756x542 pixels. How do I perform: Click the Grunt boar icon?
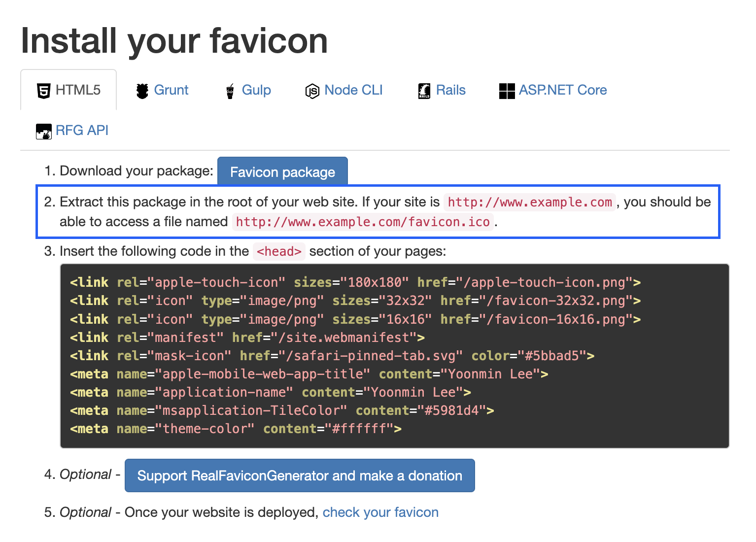pyautogui.click(x=142, y=91)
